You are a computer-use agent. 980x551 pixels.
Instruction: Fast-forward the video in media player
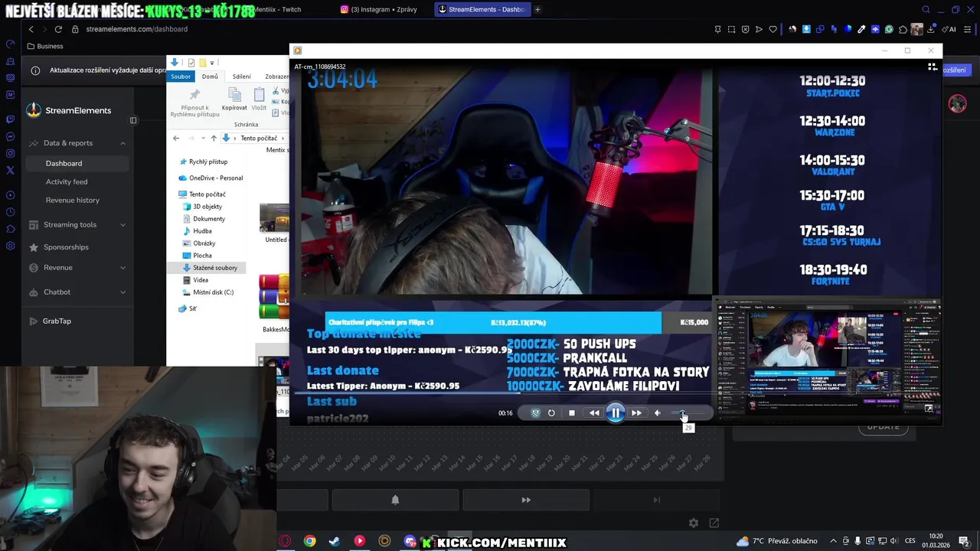coord(636,413)
